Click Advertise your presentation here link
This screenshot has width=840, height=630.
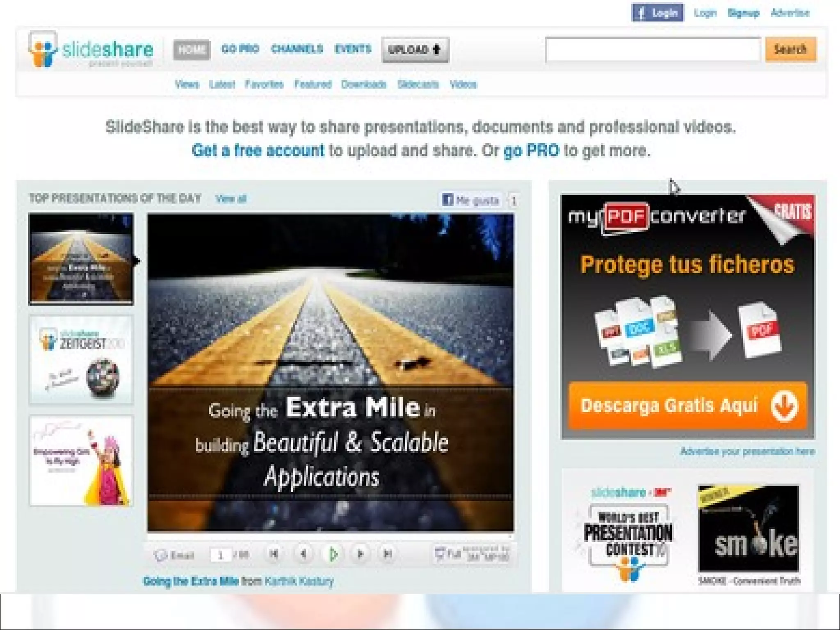tap(747, 452)
